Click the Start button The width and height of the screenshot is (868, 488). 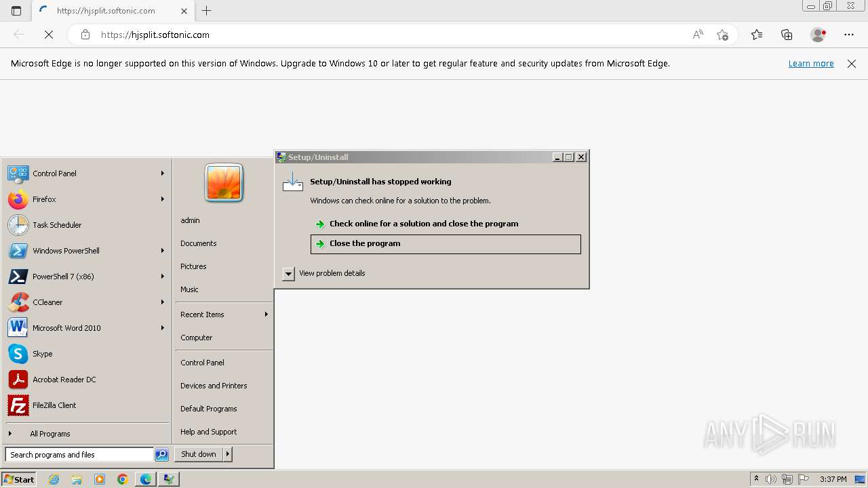[19, 479]
